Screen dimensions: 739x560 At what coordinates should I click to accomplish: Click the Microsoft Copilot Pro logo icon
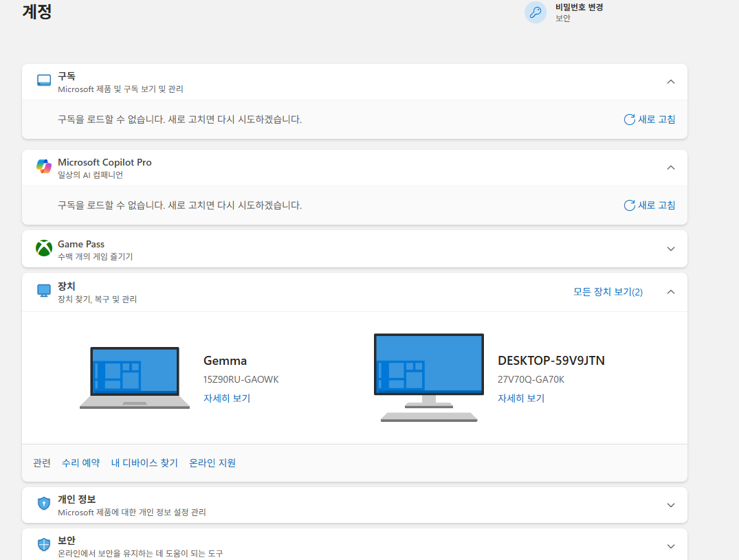coord(44,166)
